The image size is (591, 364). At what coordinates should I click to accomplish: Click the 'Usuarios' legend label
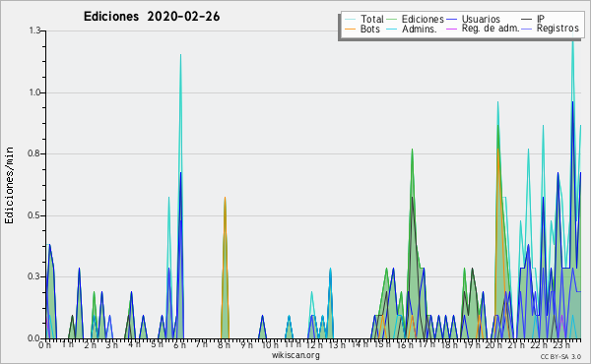coord(481,20)
